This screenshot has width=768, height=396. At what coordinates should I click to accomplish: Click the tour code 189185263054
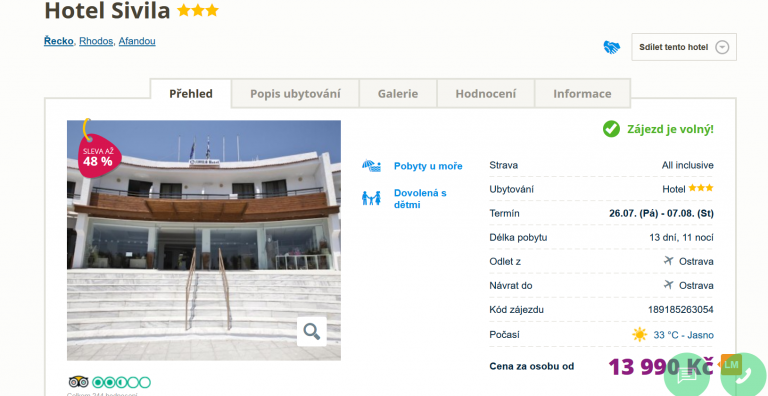[x=681, y=310]
